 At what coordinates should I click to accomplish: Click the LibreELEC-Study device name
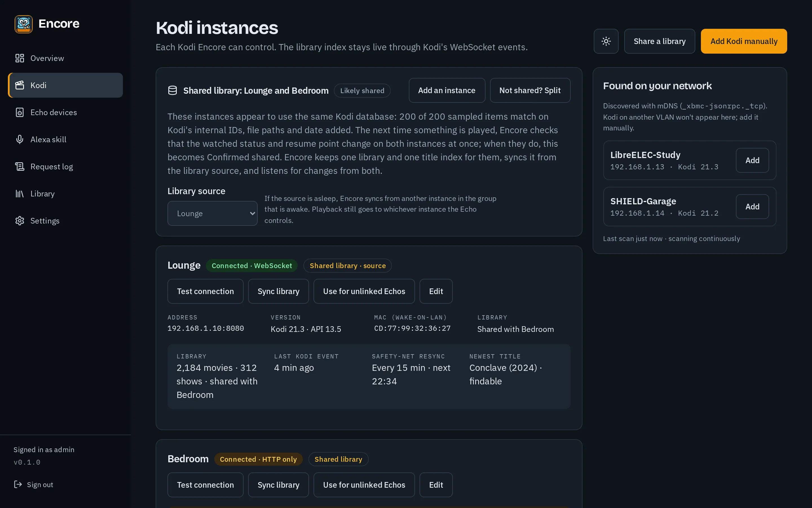point(645,155)
